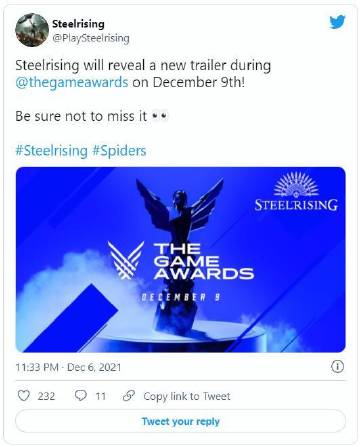Click the 232 likes count

coord(46,396)
